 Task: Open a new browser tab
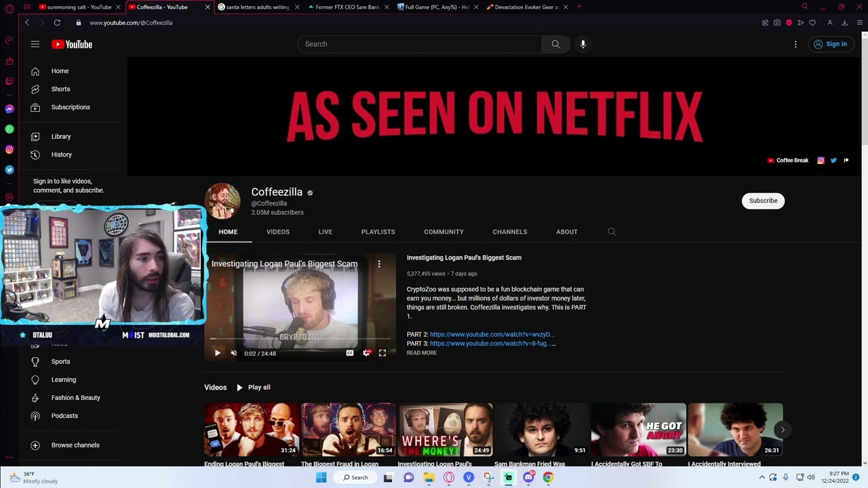point(578,7)
